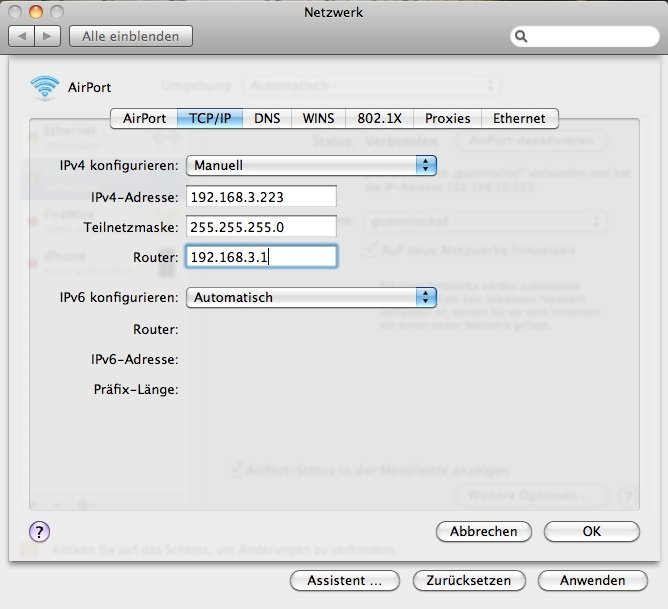Confirm the dialog with OK
Viewport: 668px width, 609px height.
point(592,531)
